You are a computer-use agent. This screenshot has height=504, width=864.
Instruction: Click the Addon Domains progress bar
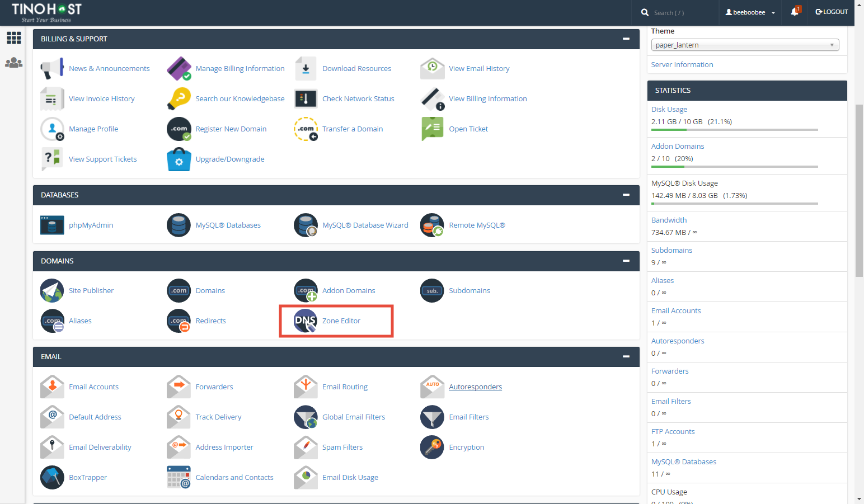[734, 167]
